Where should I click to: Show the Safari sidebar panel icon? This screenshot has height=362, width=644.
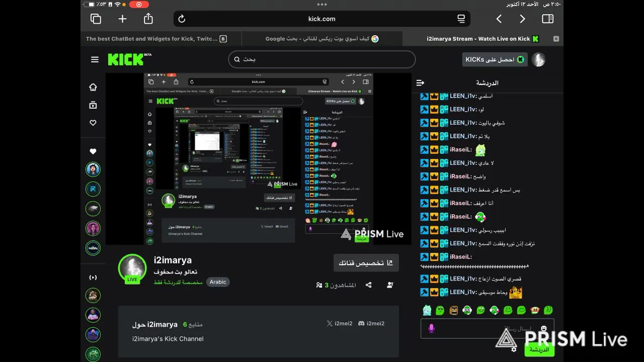(548, 19)
